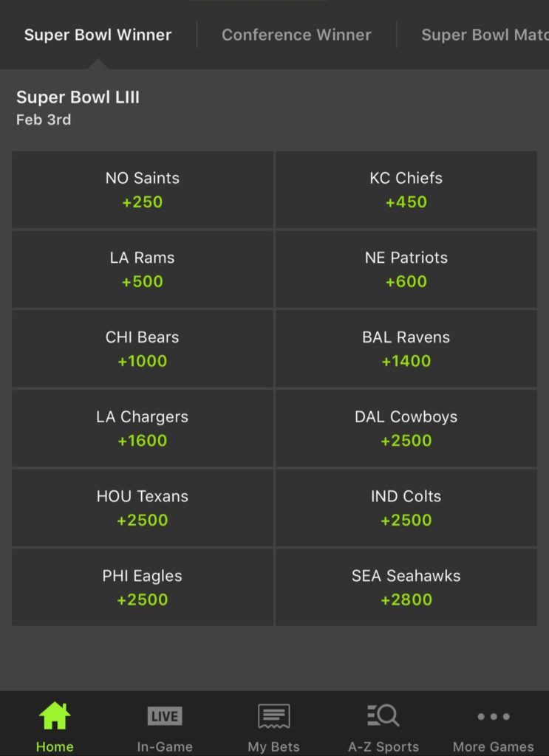Tap PHI Eagles +2500 selection
Screen dimensions: 549x756
143,588
